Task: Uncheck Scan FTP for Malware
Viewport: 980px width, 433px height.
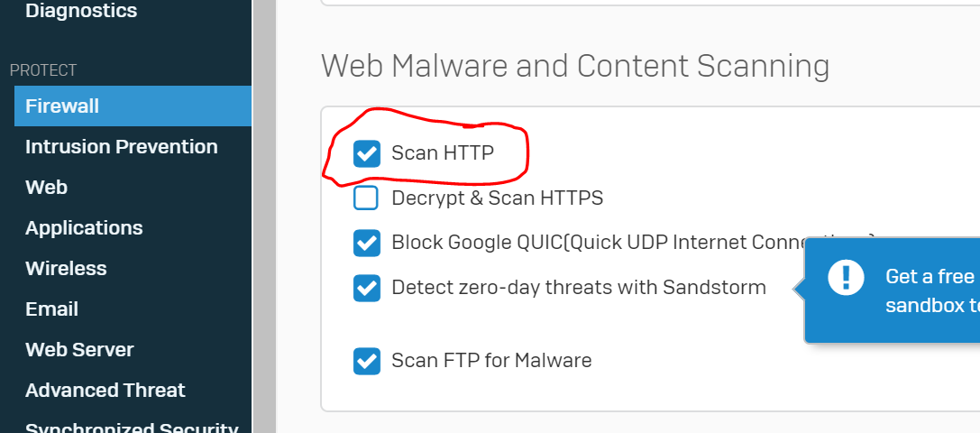Action: [366, 361]
